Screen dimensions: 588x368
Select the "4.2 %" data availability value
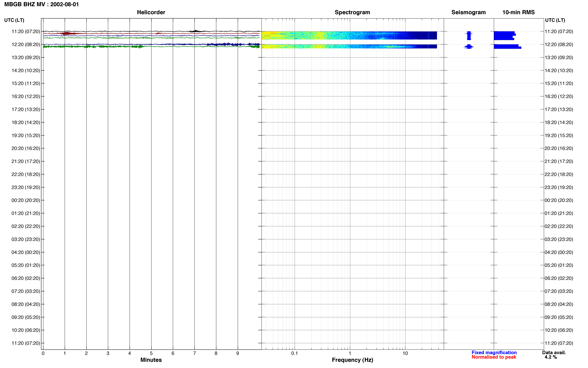(551, 357)
